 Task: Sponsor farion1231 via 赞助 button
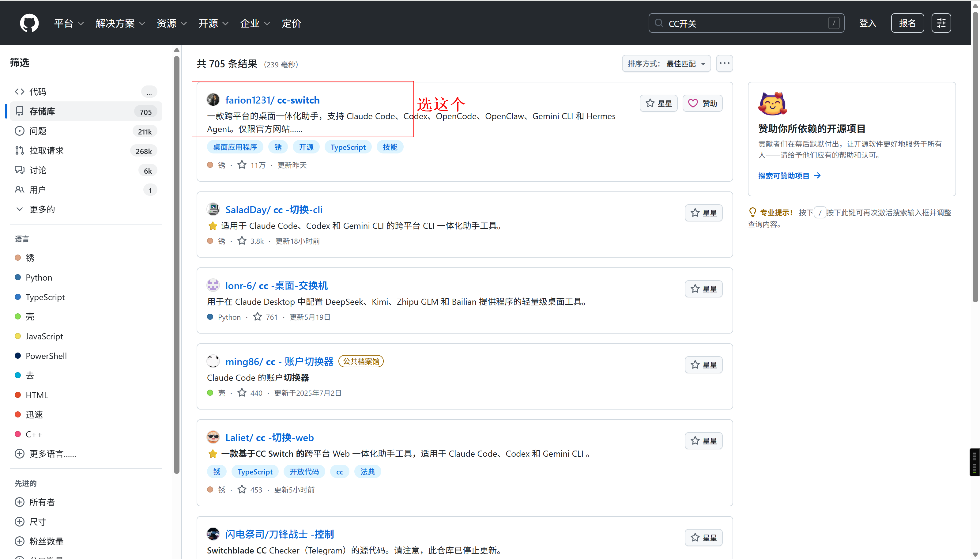(703, 103)
